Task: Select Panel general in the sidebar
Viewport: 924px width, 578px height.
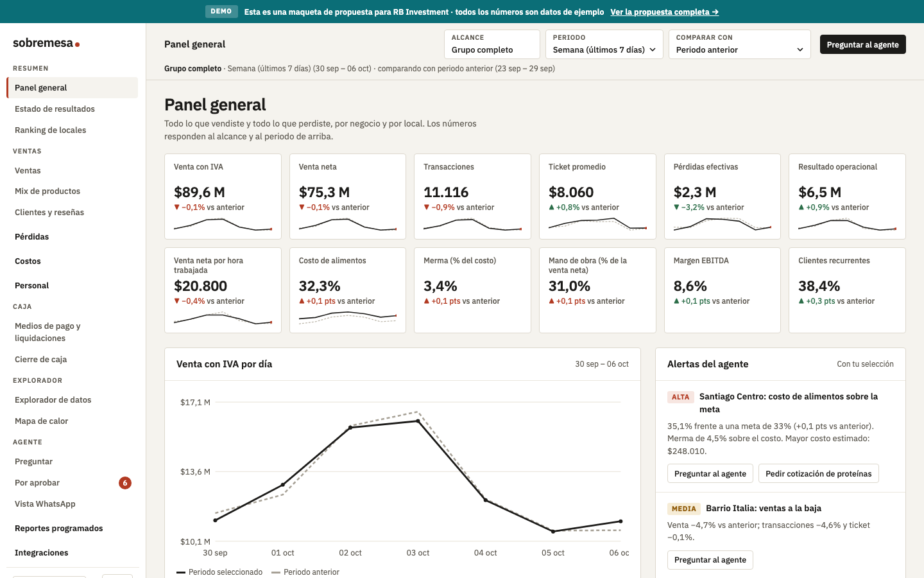Action: [x=73, y=88]
